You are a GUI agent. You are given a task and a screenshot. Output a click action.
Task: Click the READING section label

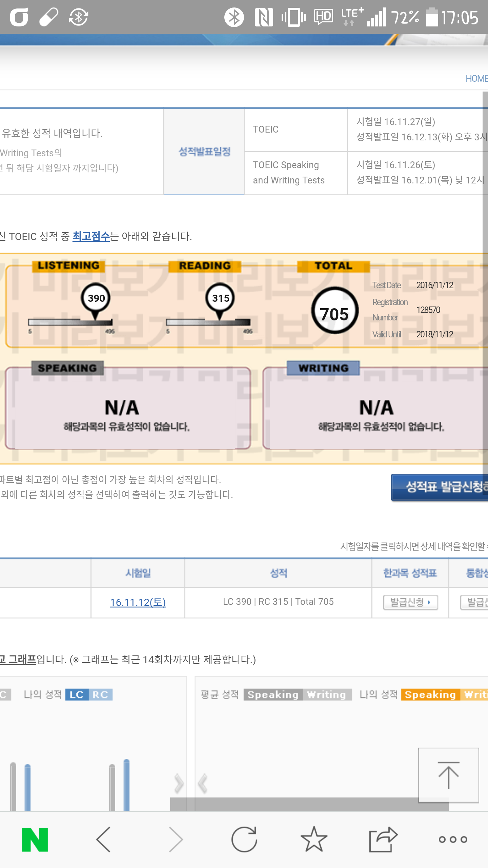(x=205, y=266)
